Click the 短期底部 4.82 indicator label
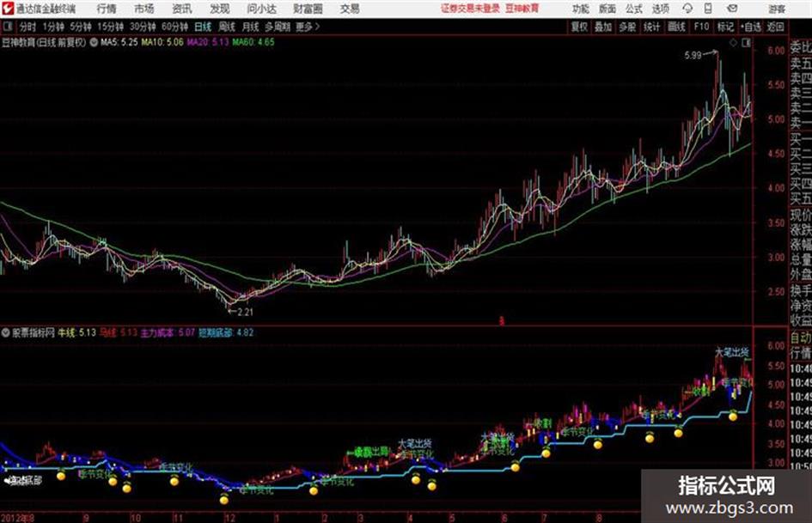 [x=226, y=333]
